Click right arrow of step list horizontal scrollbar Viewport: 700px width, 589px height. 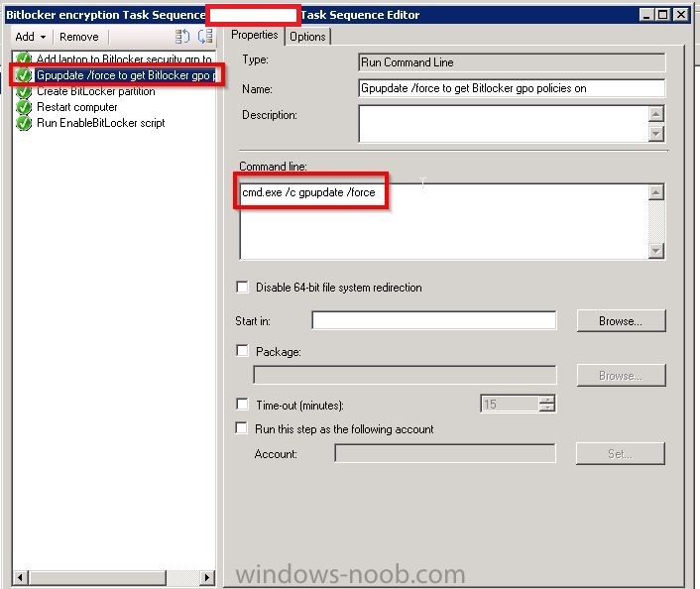point(207,577)
